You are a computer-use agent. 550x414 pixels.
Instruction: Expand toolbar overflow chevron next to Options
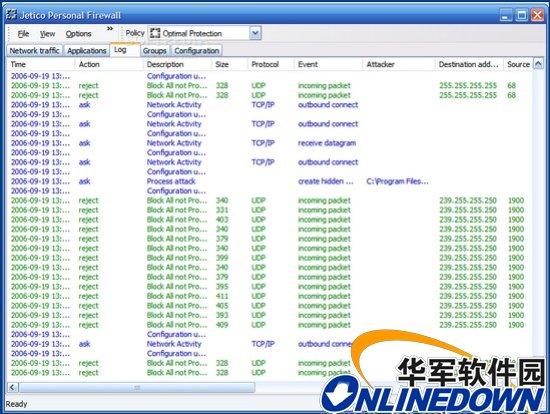click(110, 29)
